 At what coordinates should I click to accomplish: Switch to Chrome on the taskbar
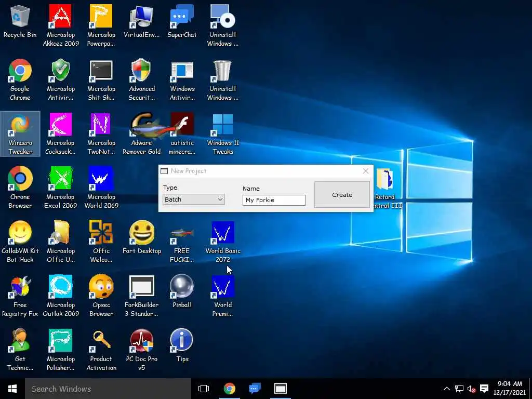229,389
